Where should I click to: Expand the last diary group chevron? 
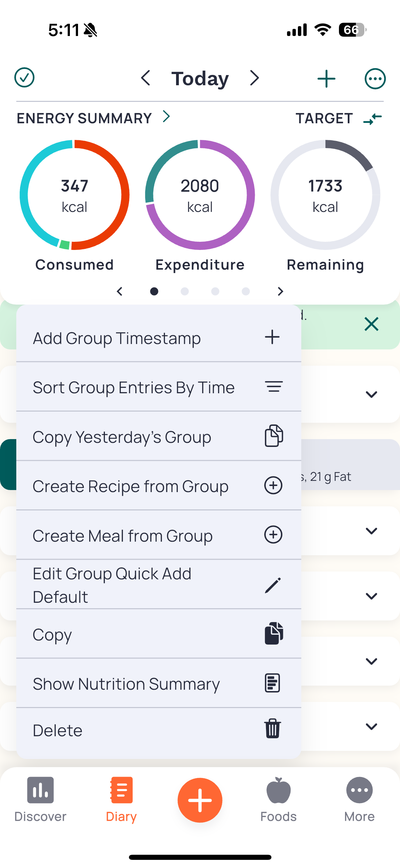[x=372, y=726]
